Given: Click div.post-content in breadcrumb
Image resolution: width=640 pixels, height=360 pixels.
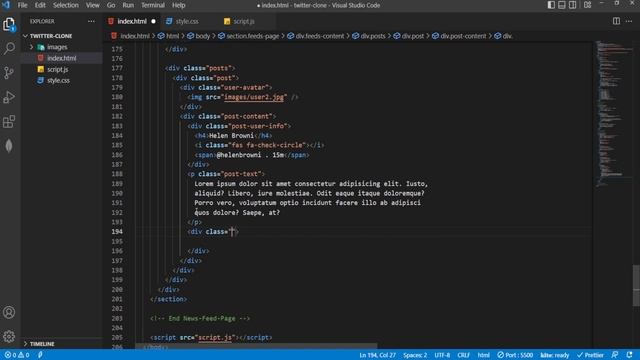Looking at the screenshot, I should 463,36.
